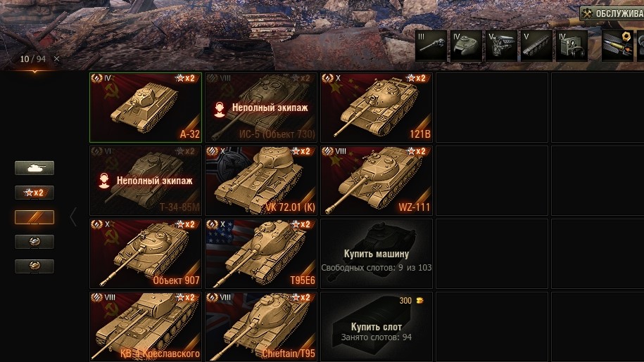
Task: Open the tier IV turret module slot
Action: click(466, 46)
